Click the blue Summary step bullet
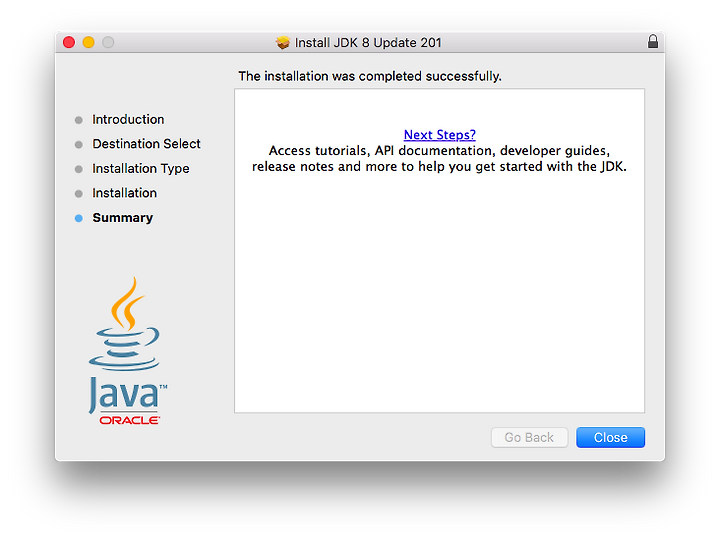Image resolution: width=720 pixels, height=540 pixels. [x=79, y=218]
